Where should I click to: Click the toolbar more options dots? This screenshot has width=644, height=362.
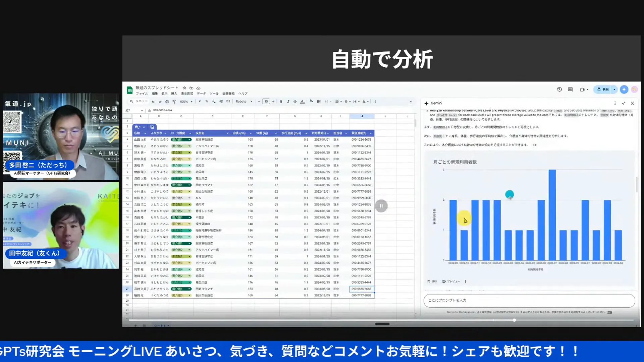pyautogui.click(x=375, y=102)
